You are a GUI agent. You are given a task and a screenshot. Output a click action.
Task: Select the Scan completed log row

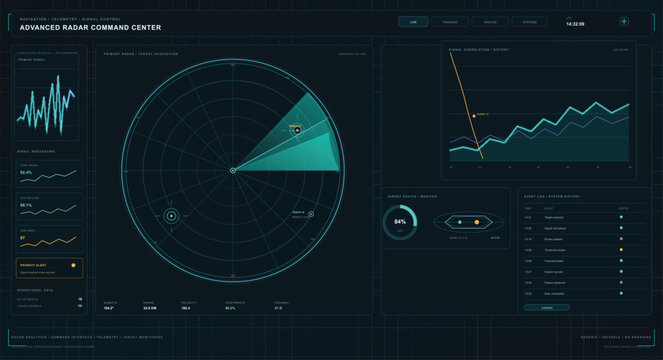(x=584, y=294)
